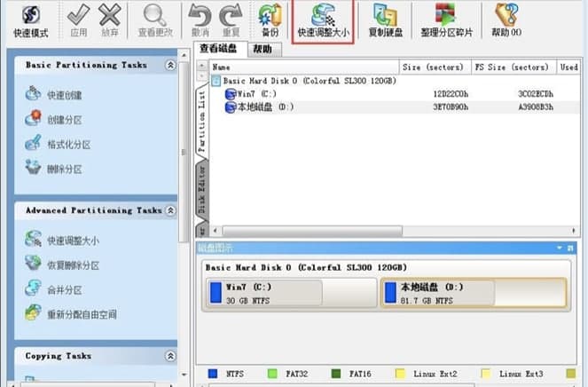Click the 备份 toolbar icon
The image size is (588, 387).
coord(270,15)
